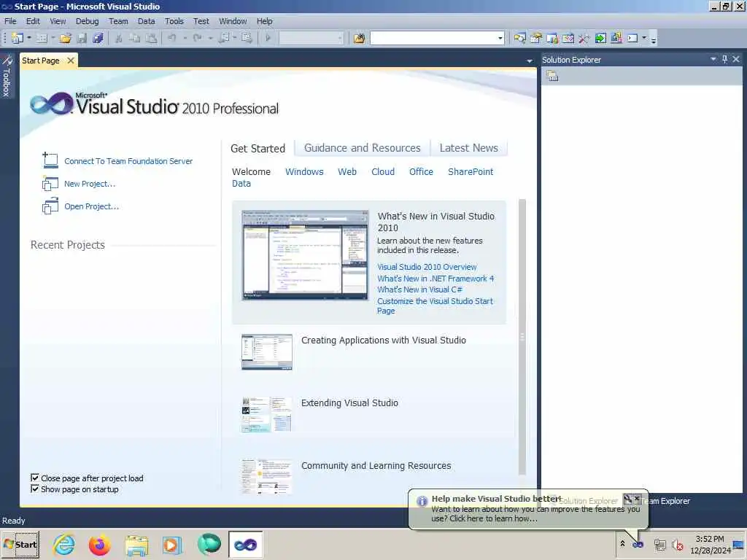This screenshot has height=560, width=747.
Task: Click the muted volume tray icon
Action: 677,544
